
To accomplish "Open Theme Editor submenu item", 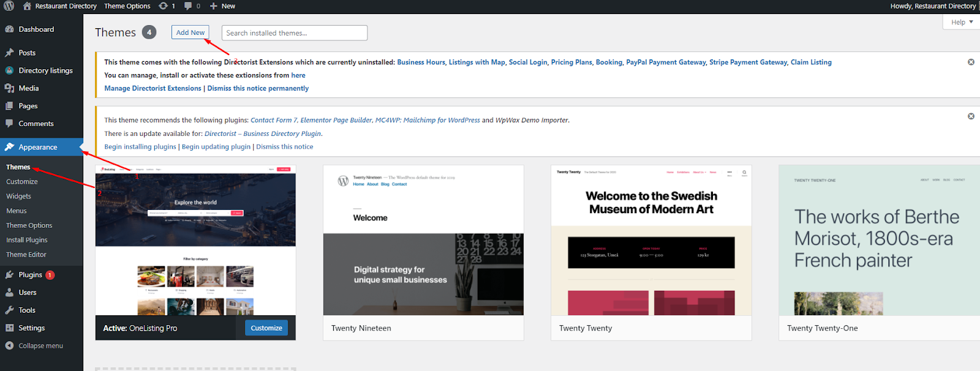I will [x=26, y=255].
